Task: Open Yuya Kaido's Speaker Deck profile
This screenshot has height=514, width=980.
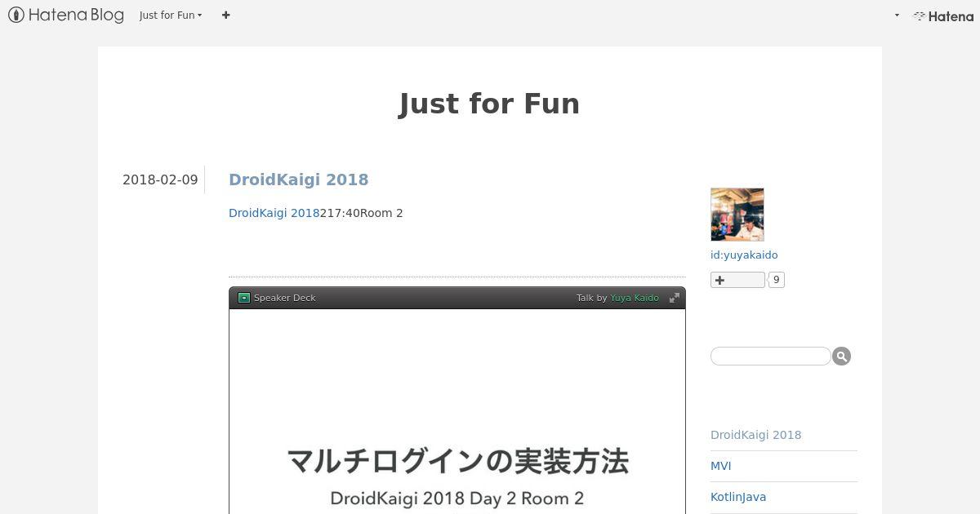Action: [x=635, y=298]
